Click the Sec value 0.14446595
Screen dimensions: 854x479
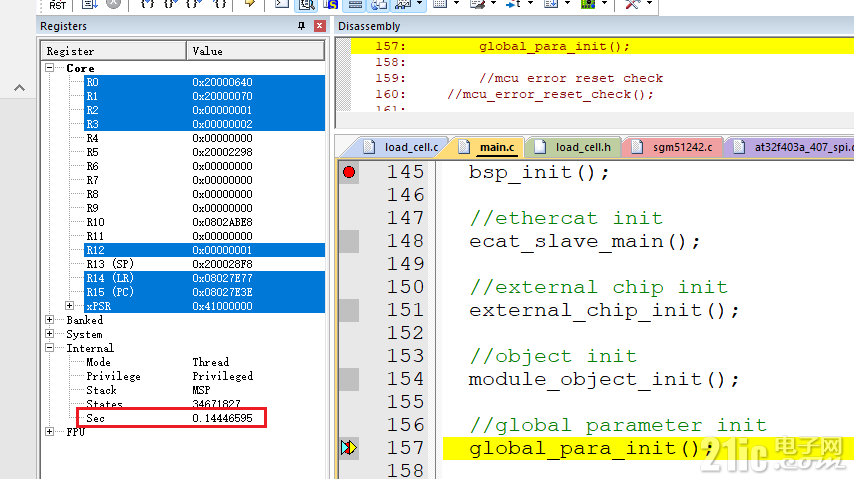[222, 419]
